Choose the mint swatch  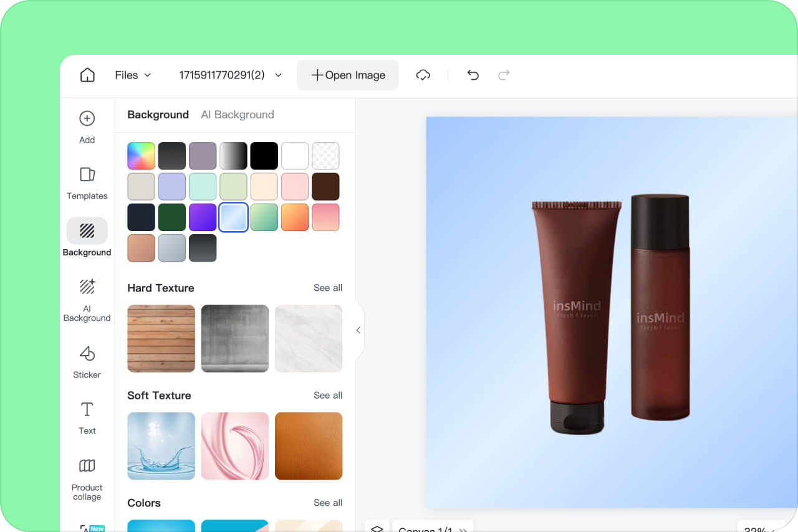pos(203,186)
